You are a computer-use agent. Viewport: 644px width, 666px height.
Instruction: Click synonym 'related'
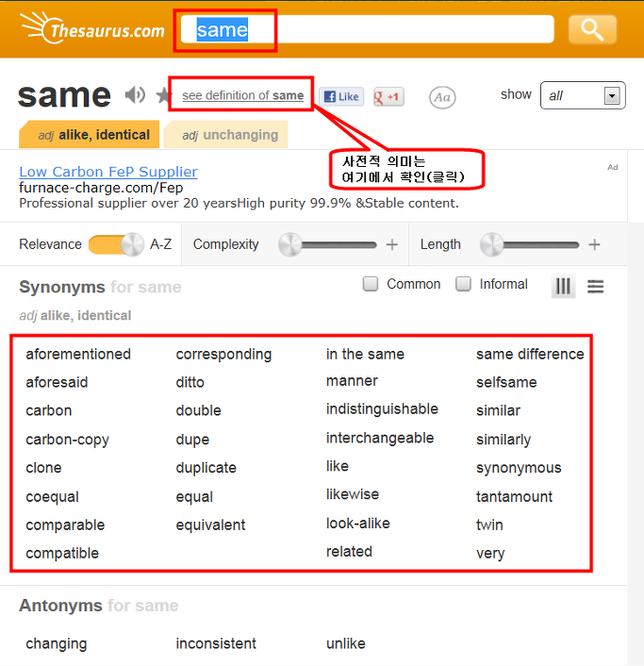click(349, 551)
